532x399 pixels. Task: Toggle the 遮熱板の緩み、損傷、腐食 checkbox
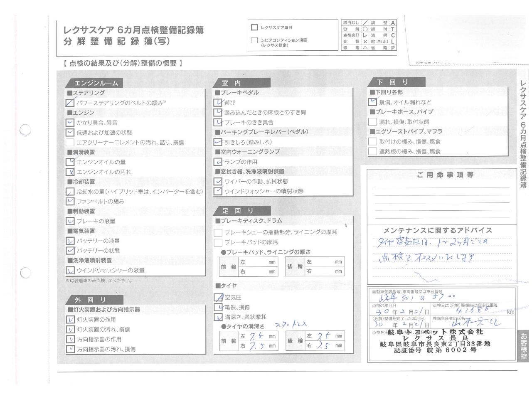click(372, 152)
